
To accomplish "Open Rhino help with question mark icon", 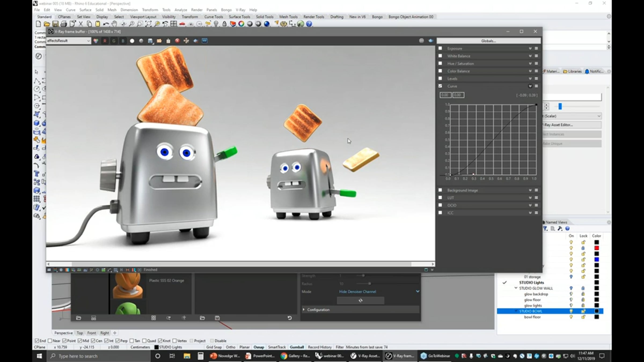I will (309, 24).
